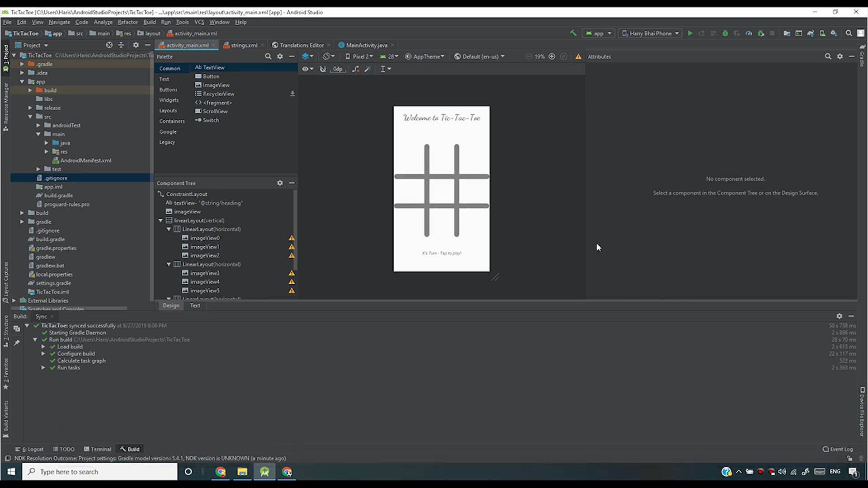Image resolution: width=868 pixels, height=488 pixels.
Task: Open the TODO tool window
Action: click(x=64, y=449)
